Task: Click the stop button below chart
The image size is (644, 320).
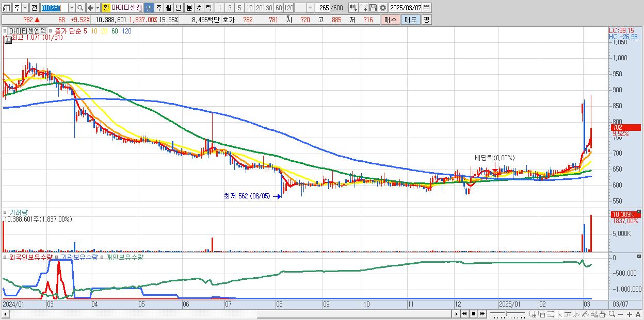Action: (x=474, y=314)
